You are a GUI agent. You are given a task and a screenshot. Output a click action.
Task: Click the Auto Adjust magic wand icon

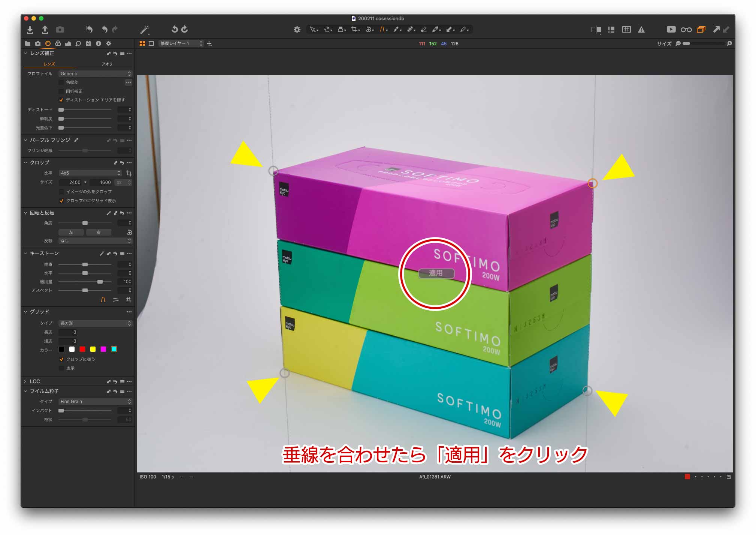(x=145, y=29)
